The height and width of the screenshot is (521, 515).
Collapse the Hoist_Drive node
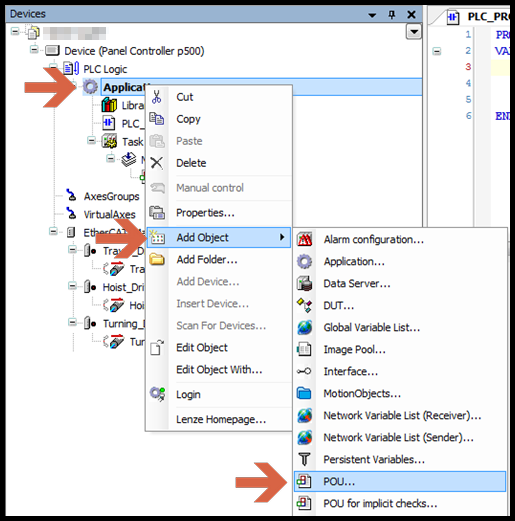point(72,286)
